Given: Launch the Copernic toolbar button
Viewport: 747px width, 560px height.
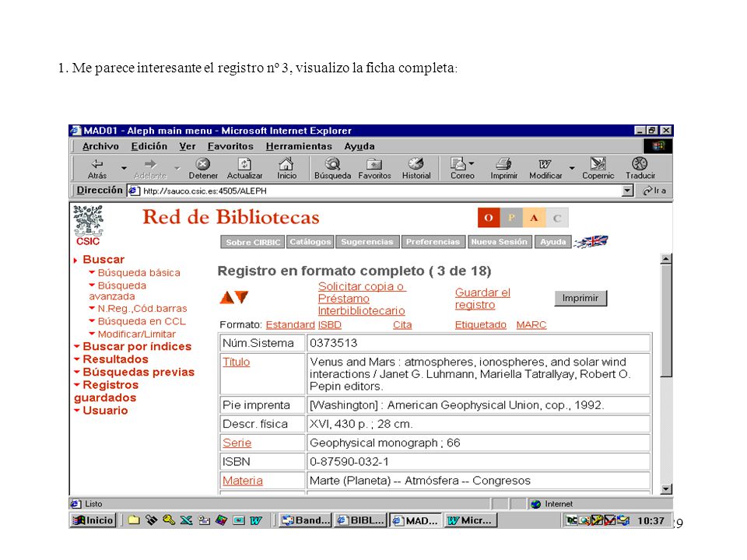Looking at the screenshot, I should [x=598, y=169].
